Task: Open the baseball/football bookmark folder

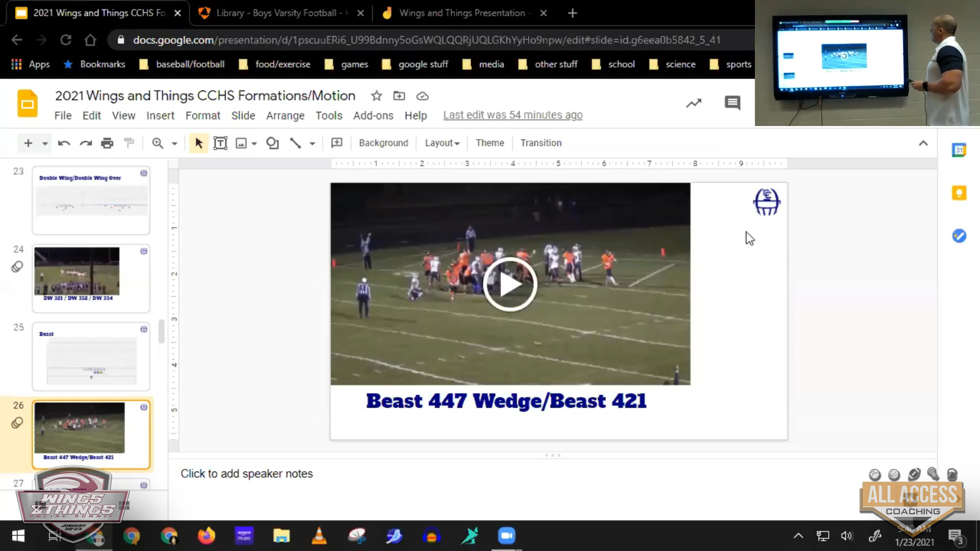Action: [x=182, y=64]
